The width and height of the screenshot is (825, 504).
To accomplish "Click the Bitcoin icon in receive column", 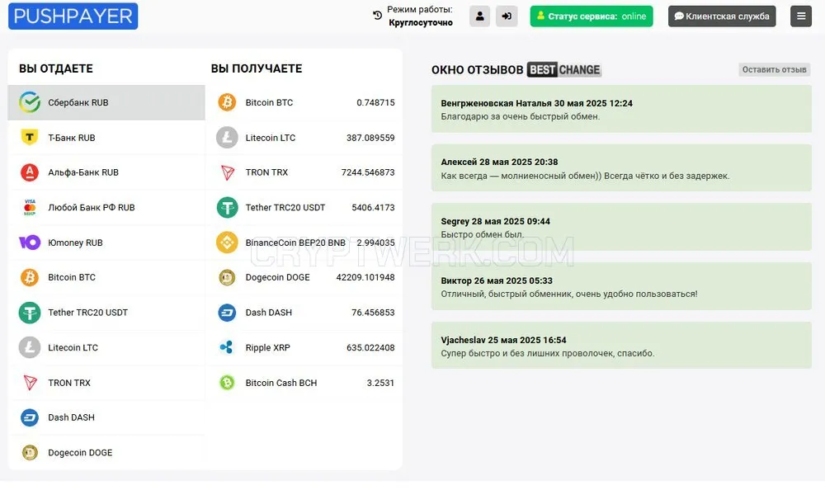I will [227, 102].
